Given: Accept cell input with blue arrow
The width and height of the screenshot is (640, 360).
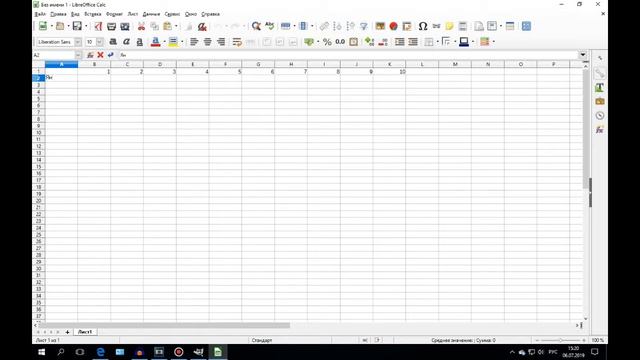Looking at the screenshot, I should 111,55.
